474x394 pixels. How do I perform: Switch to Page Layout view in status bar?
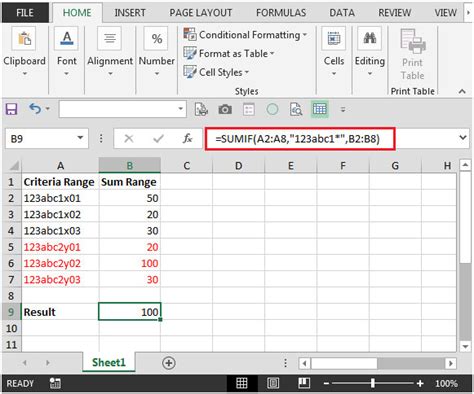point(273,383)
